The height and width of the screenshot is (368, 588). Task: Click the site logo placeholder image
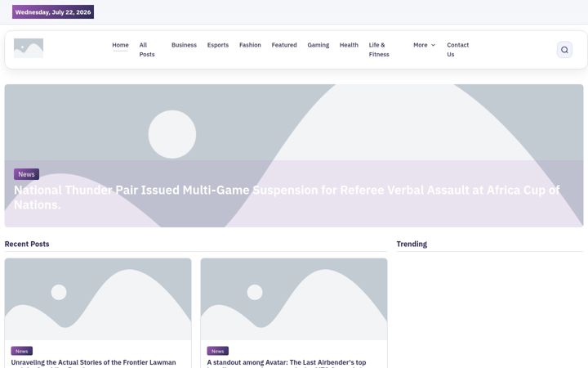[x=29, y=48]
